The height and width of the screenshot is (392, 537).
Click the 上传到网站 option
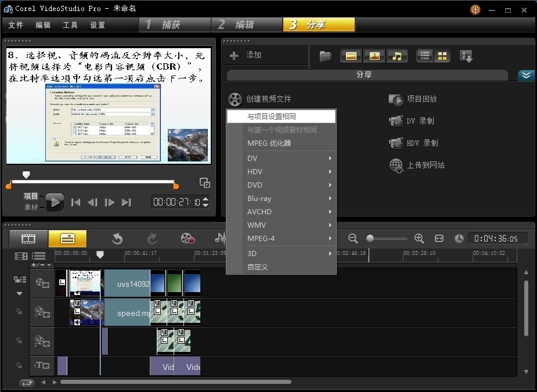425,165
